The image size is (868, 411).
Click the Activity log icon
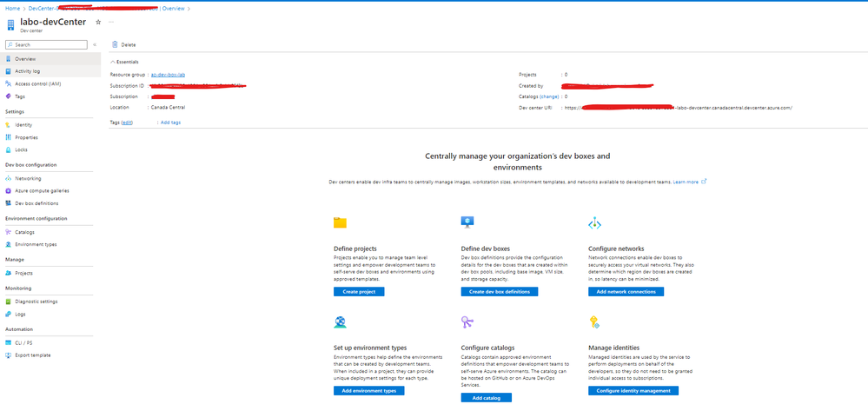tap(9, 71)
